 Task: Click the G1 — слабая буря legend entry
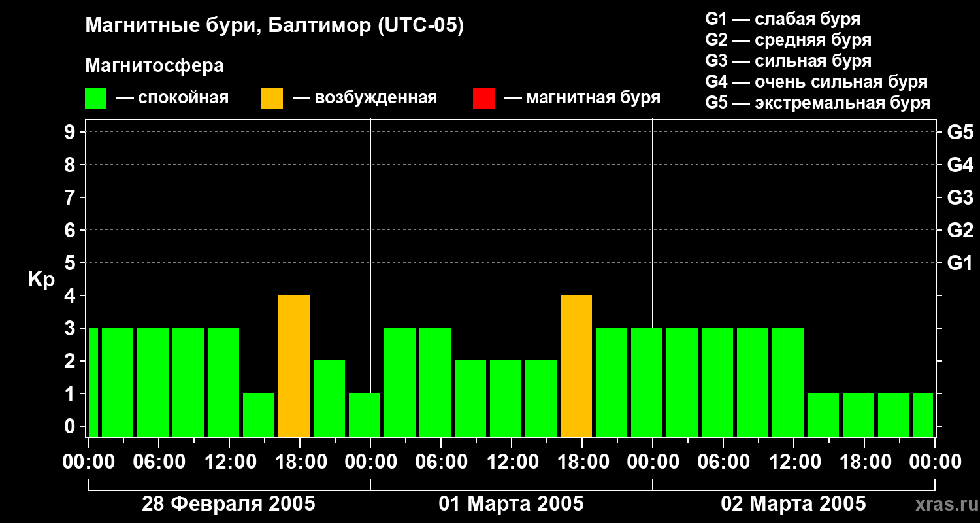[x=783, y=18]
